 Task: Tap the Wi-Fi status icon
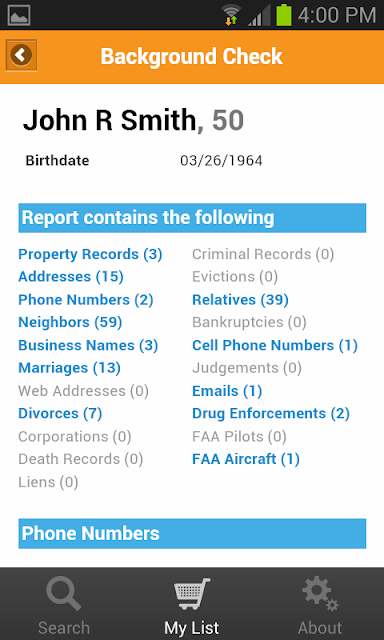click(231, 16)
